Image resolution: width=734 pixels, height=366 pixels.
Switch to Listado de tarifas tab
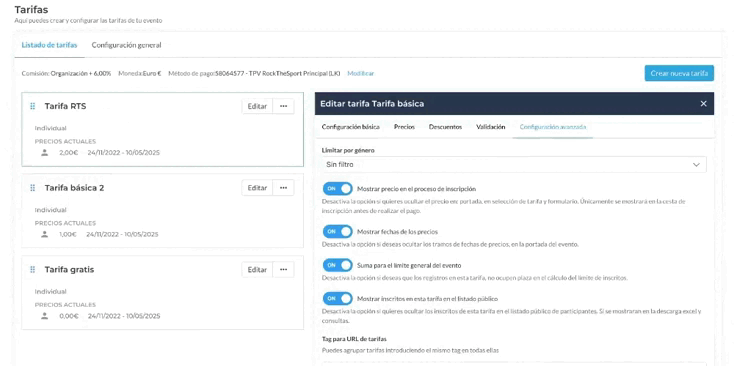coord(49,45)
